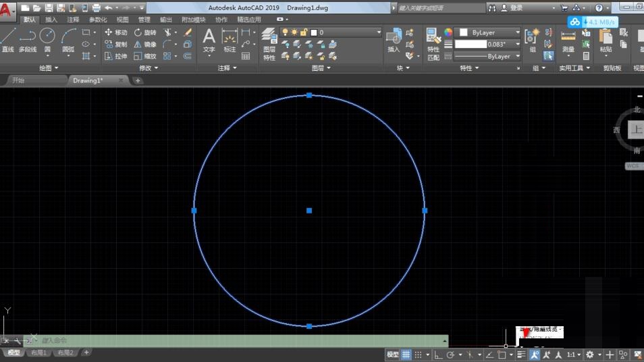Toggle ortho mode in status bar
Image resolution: width=644 pixels, height=362 pixels.
point(438,354)
